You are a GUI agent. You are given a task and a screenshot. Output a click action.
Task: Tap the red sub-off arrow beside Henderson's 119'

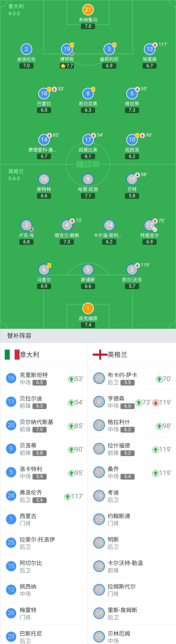(155, 403)
